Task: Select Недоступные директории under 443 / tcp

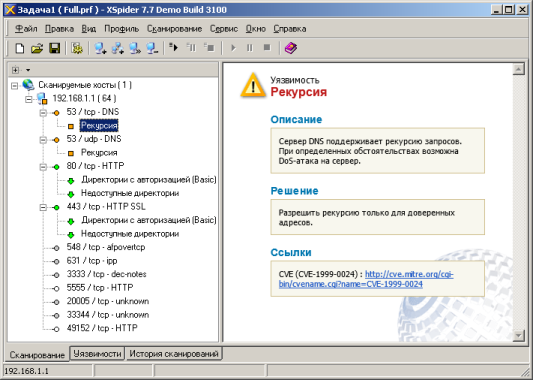Action: point(130,234)
